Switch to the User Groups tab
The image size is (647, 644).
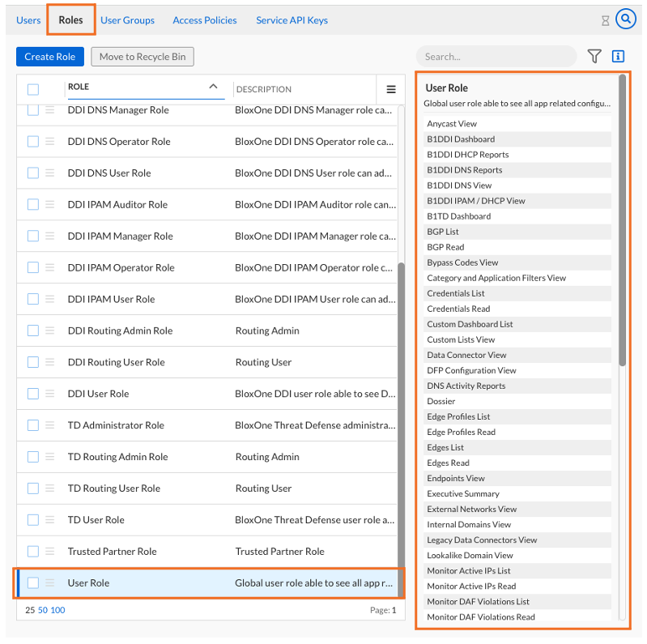(x=127, y=20)
